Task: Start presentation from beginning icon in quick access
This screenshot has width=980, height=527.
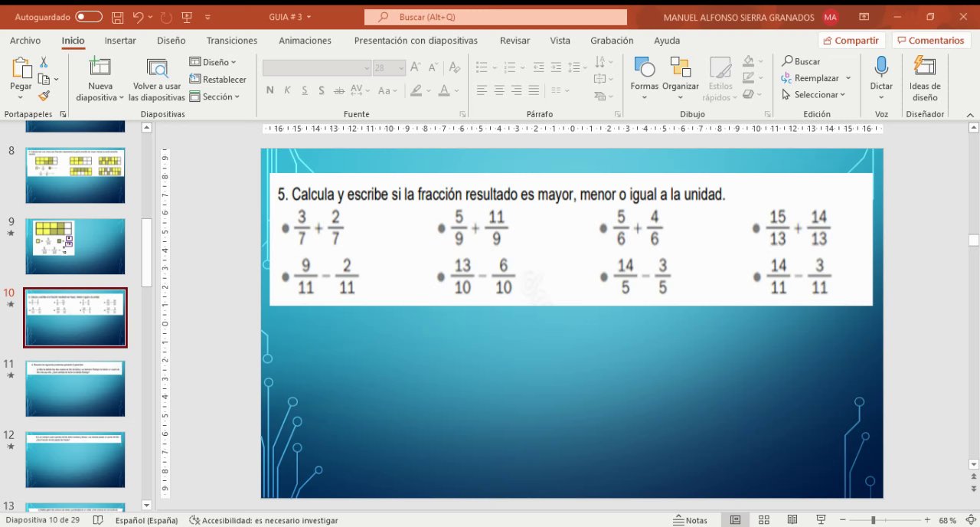Action: (187, 17)
